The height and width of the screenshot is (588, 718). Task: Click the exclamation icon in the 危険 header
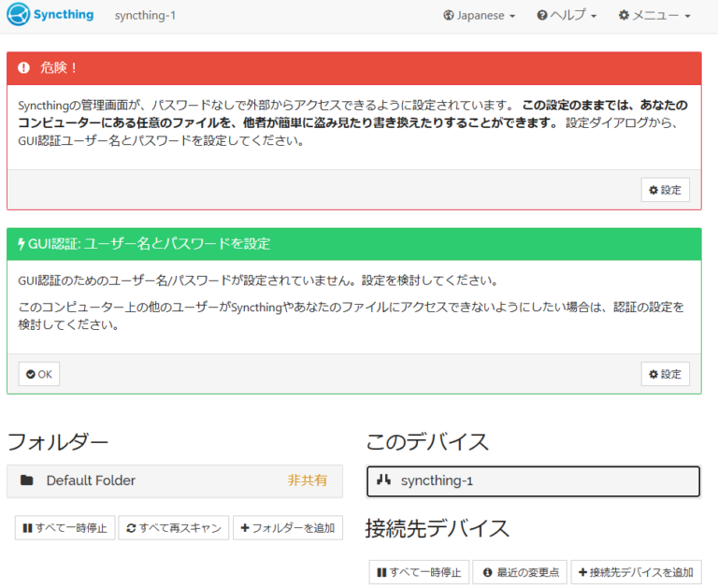pyautogui.click(x=23, y=68)
